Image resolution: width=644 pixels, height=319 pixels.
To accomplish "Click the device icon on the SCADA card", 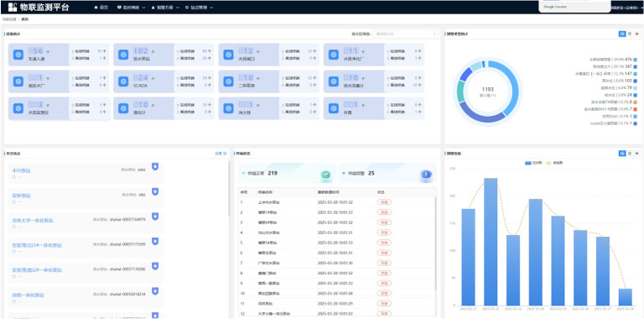I will (x=123, y=81).
